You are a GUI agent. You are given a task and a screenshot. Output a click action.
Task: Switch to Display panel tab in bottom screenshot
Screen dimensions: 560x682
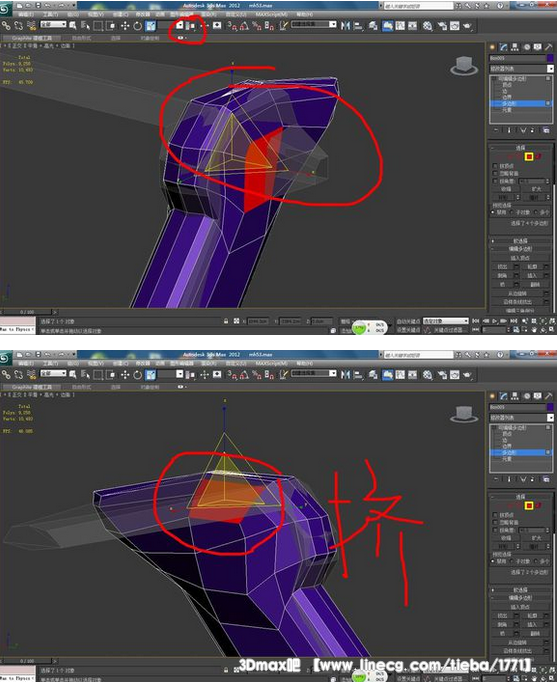[538, 396]
